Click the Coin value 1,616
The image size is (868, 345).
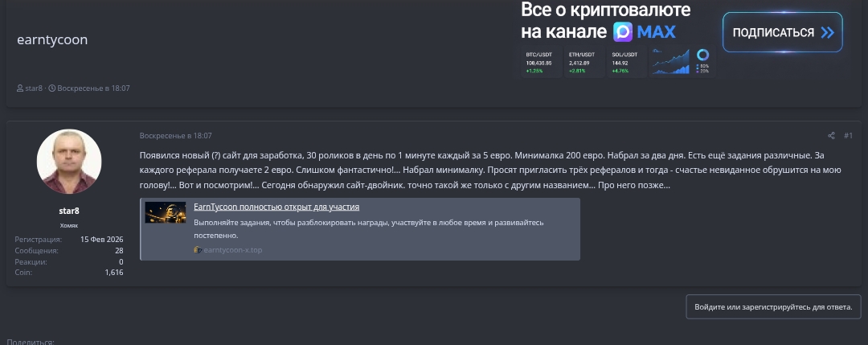(x=114, y=273)
